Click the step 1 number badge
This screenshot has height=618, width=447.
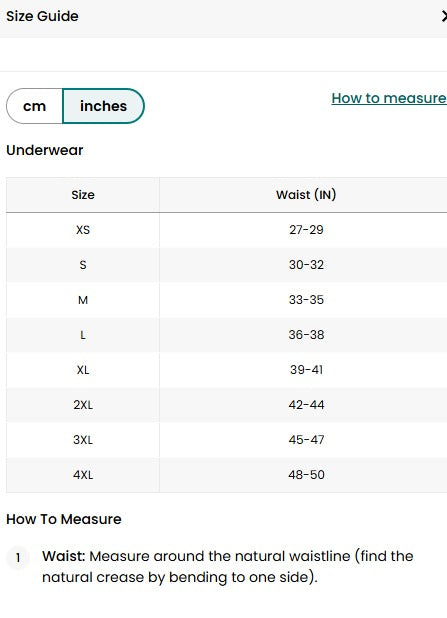pos(18,558)
